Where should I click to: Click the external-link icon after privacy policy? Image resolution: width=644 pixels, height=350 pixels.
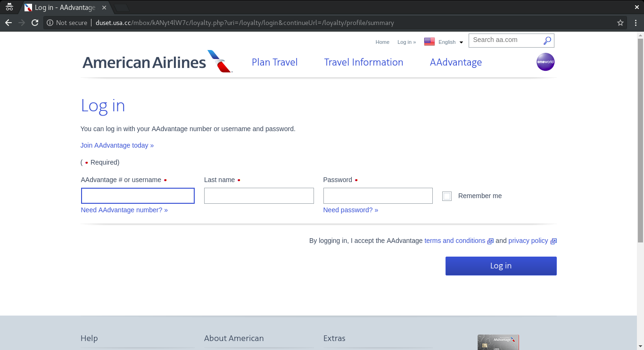(x=553, y=241)
